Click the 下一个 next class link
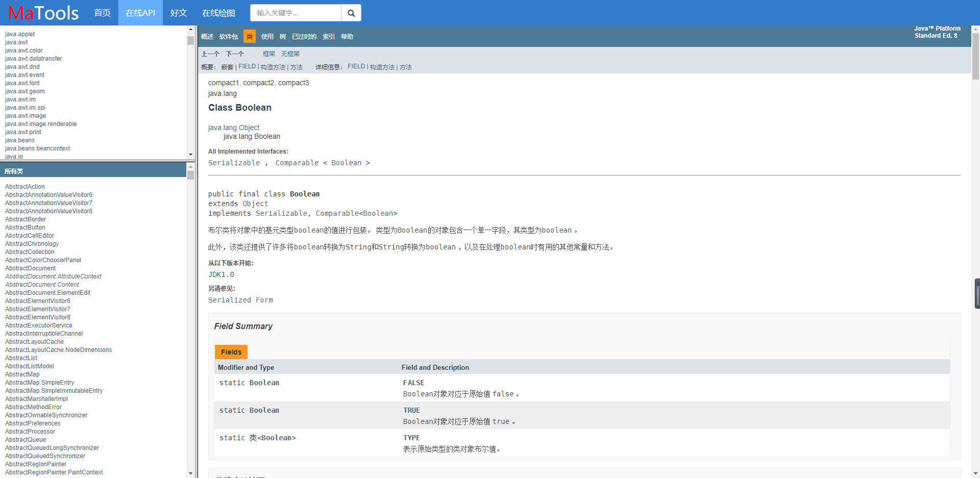980x478 pixels. 235,54
